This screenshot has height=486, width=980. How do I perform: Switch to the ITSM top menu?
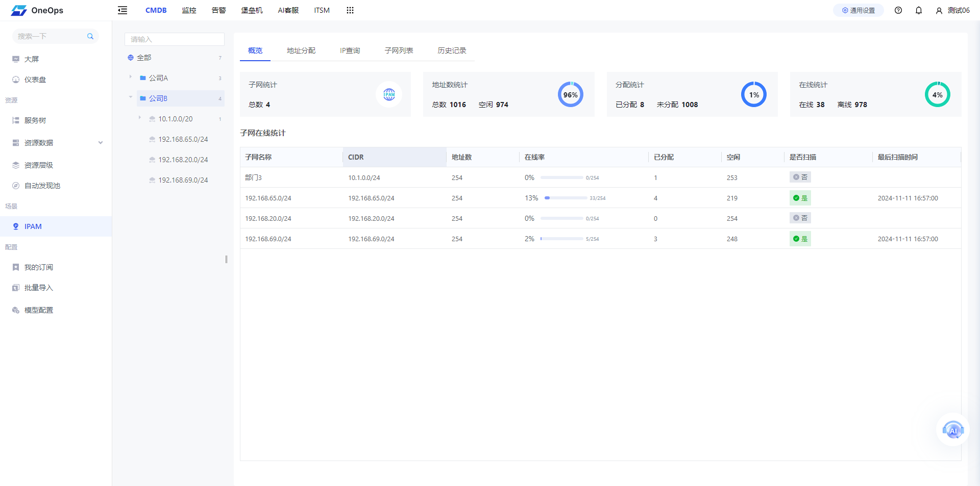[322, 10]
